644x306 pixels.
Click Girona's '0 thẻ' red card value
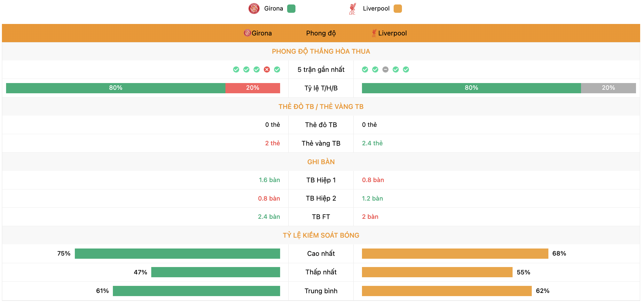click(272, 125)
